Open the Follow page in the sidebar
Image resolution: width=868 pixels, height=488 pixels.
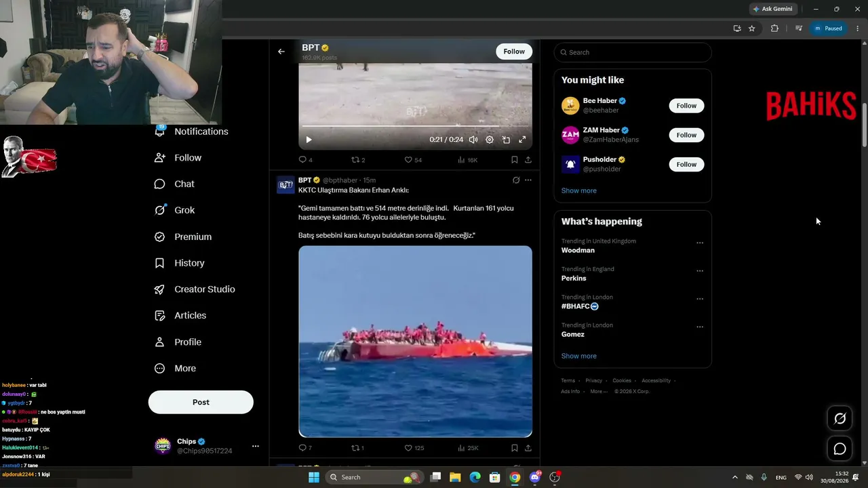click(x=178, y=158)
